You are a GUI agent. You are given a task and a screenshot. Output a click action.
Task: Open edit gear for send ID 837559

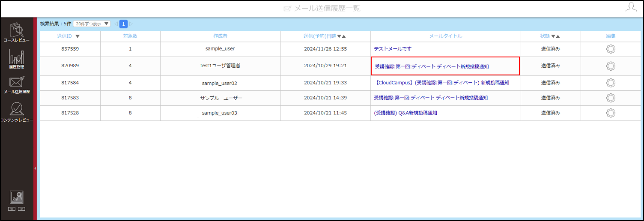click(611, 49)
